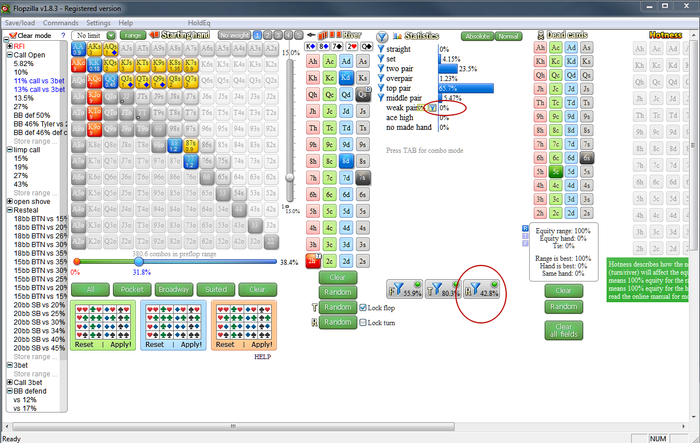Click the Clear mode eraser icon
The image size is (700, 443).
(12, 35)
